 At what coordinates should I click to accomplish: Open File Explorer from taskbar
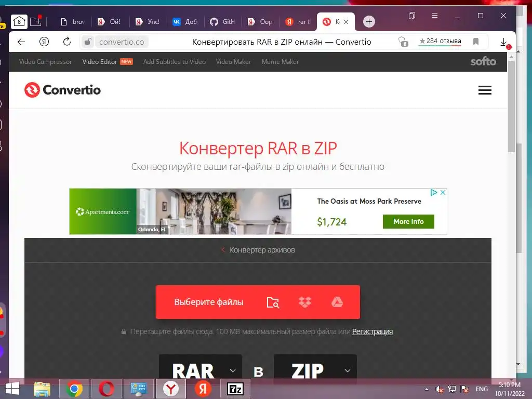[42, 389]
